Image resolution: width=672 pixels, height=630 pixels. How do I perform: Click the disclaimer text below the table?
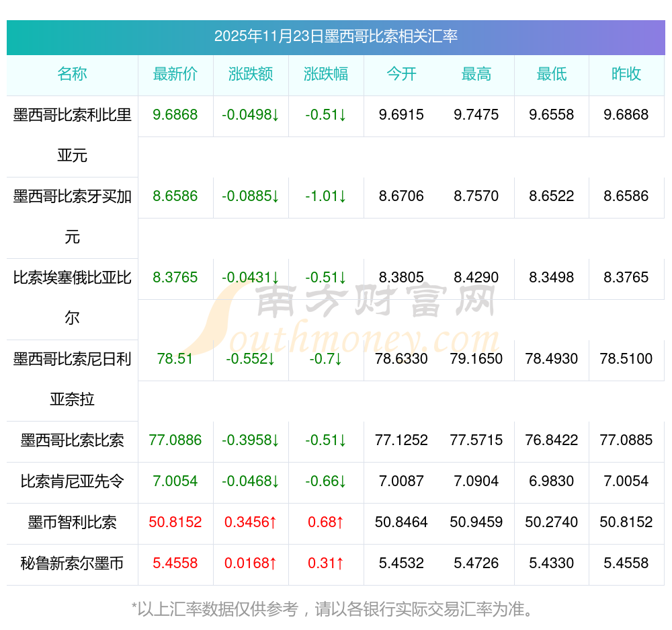(334, 609)
